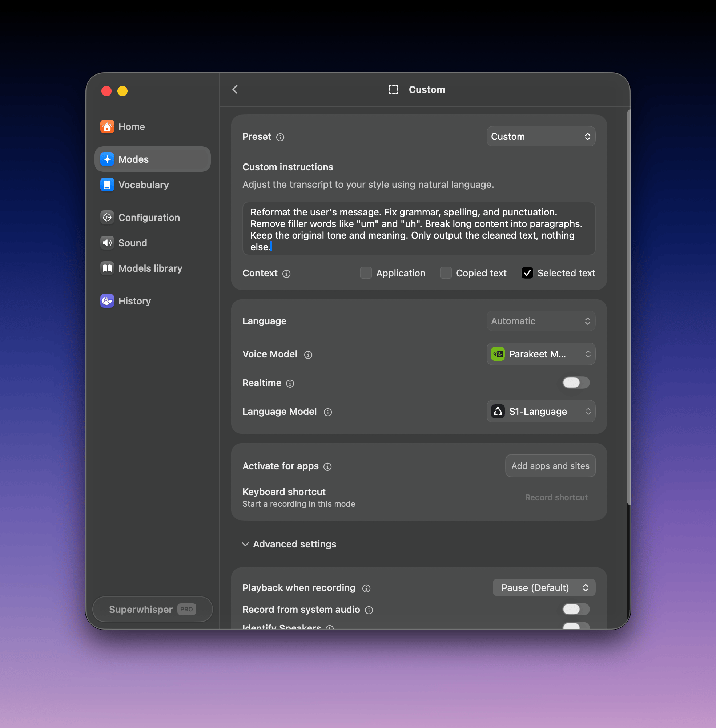Open the Preset Custom dropdown
716x728 pixels.
[x=541, y=137]
